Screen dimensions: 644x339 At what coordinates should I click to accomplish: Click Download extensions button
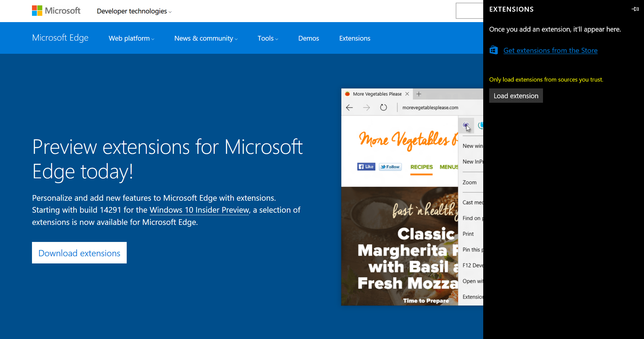pyautogui.click(x=80, y=253)
